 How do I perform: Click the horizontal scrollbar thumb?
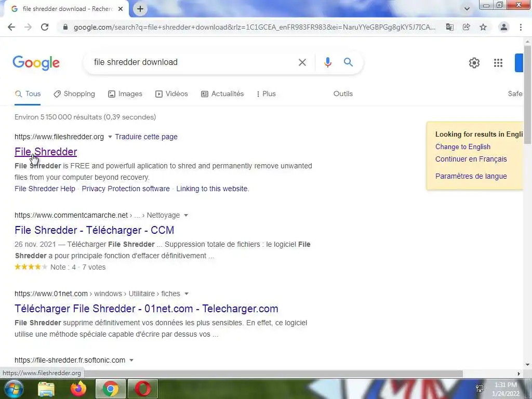tap(273, 374)
